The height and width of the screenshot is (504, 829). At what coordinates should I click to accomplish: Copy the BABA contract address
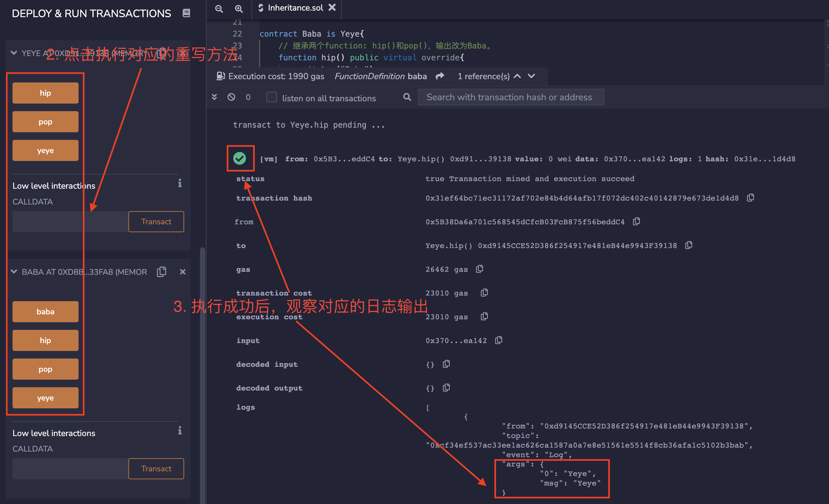162,272
